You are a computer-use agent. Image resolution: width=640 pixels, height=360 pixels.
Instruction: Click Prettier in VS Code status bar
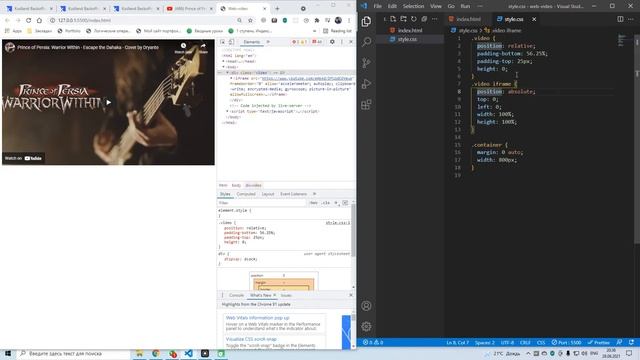coord(598,342)
